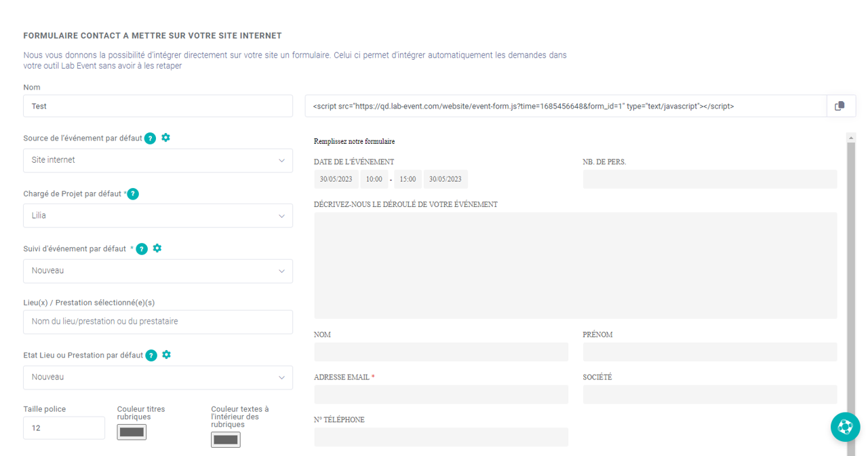868x456 pixels.
Task: Pick the Couleur textes à l'intérieur color
Action: click(x=226, y=440)
